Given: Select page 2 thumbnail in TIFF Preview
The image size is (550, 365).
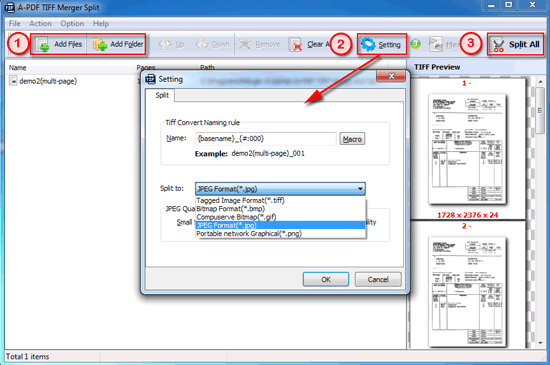Looking at the screenshot, I should [467, 292].
